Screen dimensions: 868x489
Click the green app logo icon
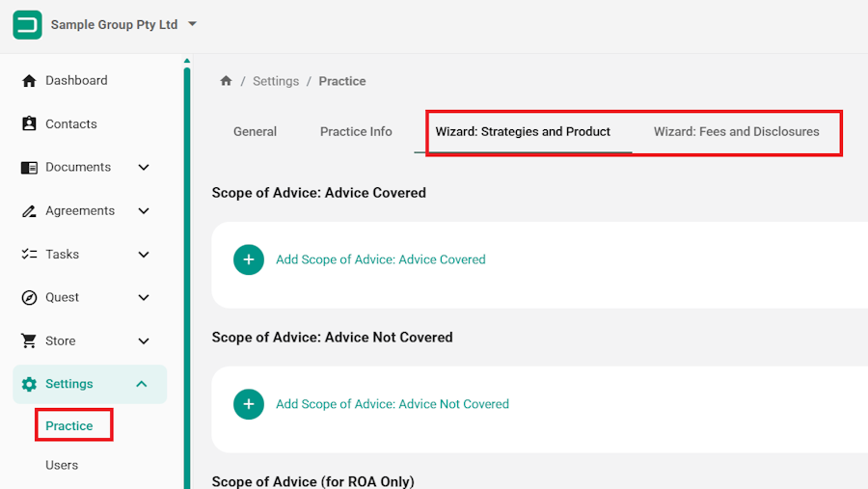(x=27, y=25)
